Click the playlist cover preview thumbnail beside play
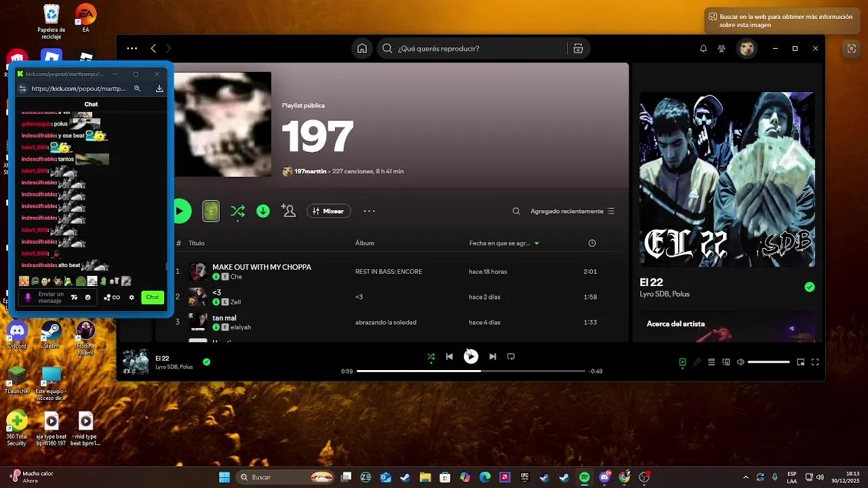868x488 pixels. (211, 211)
